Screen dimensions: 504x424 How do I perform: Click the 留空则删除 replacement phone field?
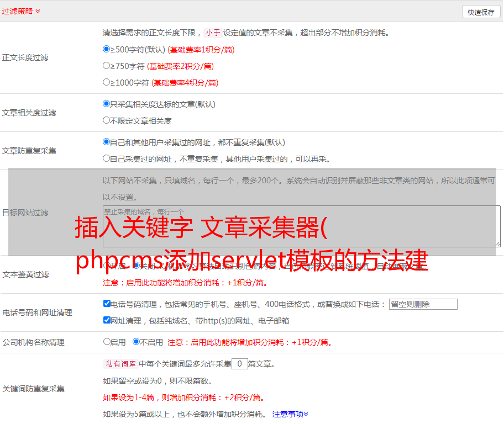(423, 304)
